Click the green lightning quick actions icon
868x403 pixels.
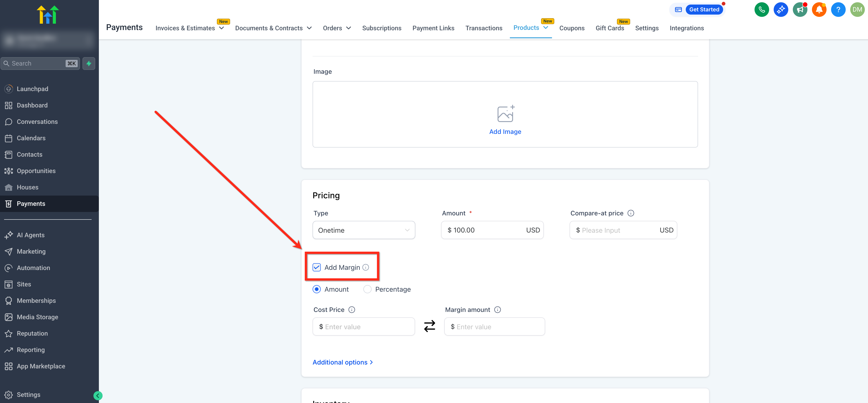point(89,63)
